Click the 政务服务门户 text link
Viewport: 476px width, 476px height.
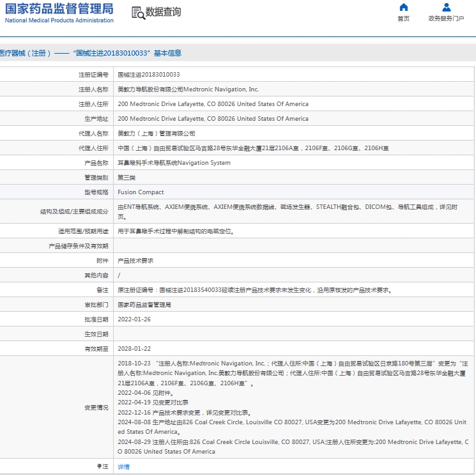pos(446,19)
